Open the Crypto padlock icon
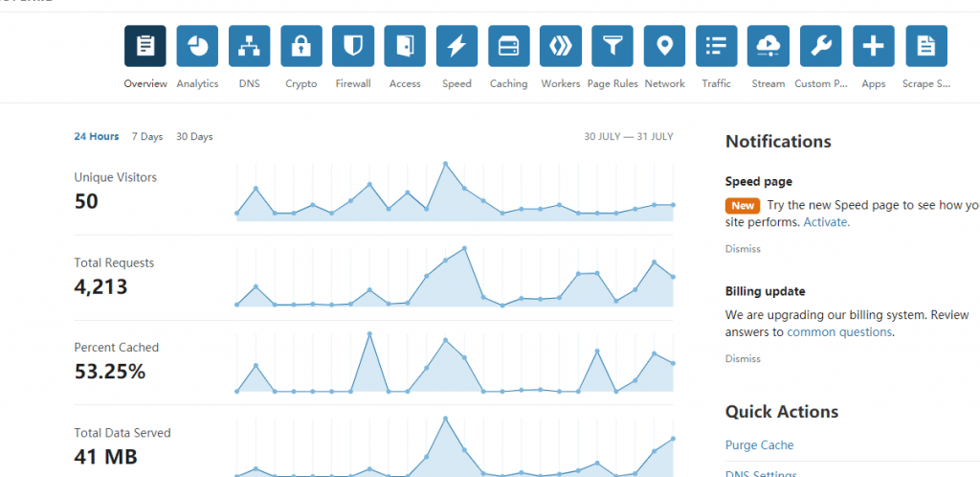 pyautogui.click(x=301, y=46)
